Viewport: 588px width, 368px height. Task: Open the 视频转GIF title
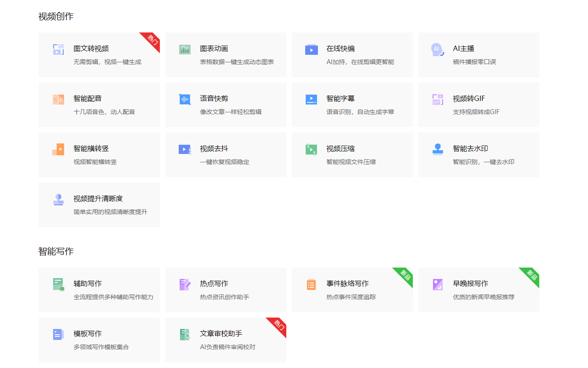point(469,99)
